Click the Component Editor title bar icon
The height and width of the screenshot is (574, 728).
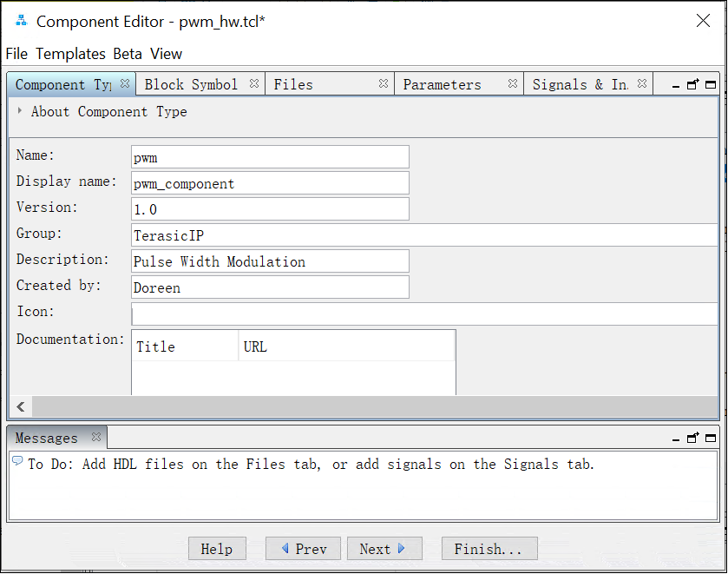tap(20, 20)
